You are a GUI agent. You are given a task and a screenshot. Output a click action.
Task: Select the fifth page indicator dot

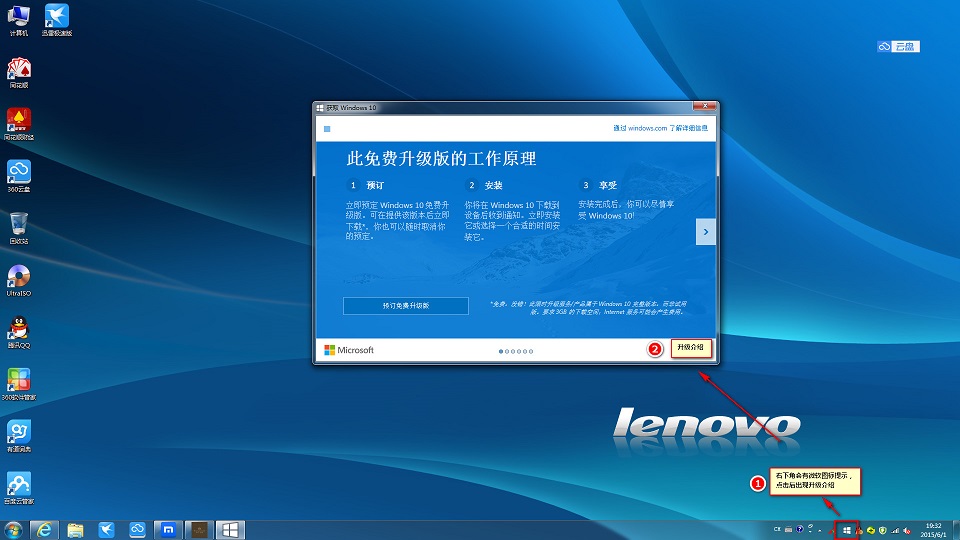tap(525, 351)
